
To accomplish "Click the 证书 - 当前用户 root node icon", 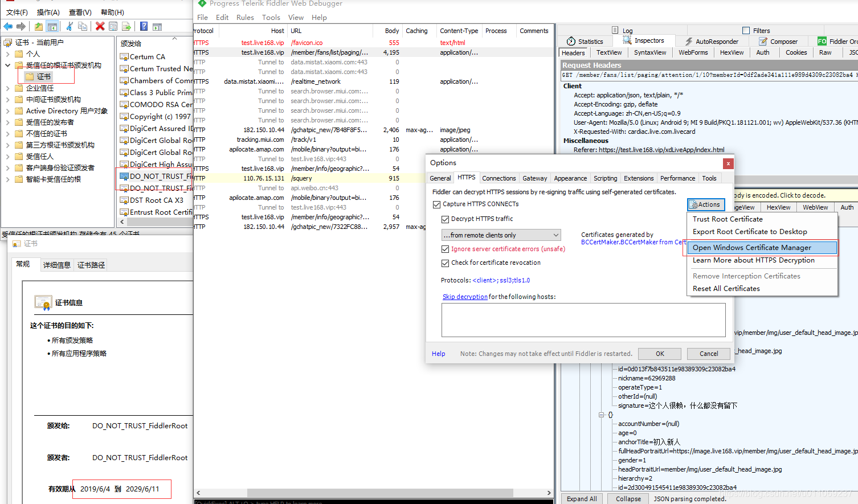I will [8, 42].
